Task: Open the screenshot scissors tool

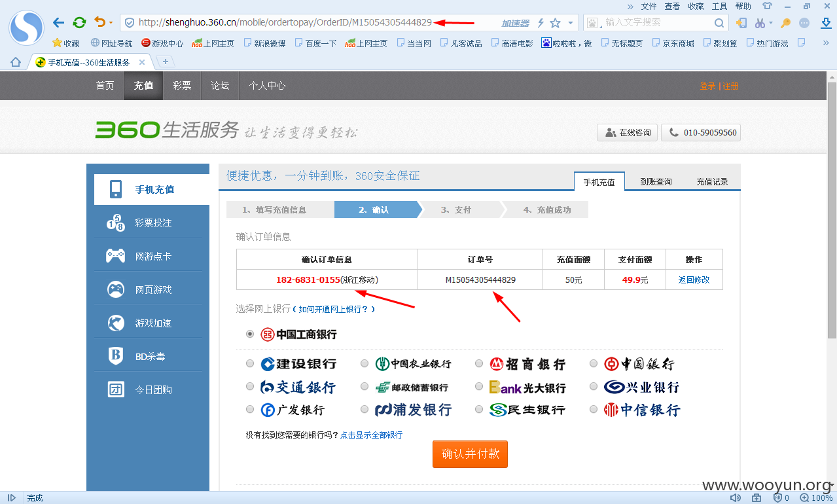Action: [759, 23]
